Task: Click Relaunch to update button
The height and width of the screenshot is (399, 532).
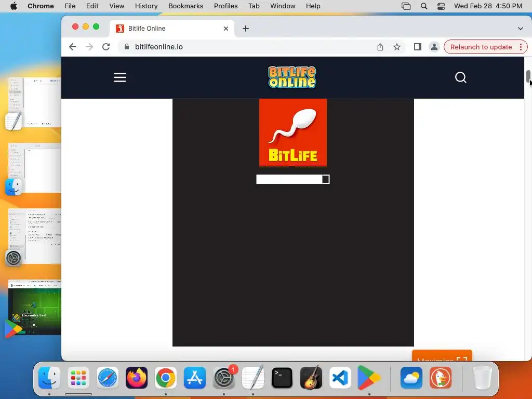Action: [x=481, y=47]
